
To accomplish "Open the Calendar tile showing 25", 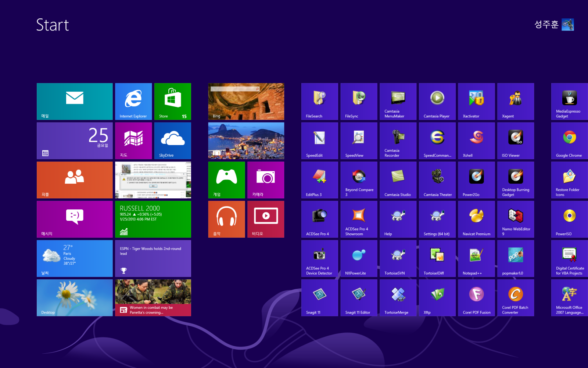I will coord(75,141).
